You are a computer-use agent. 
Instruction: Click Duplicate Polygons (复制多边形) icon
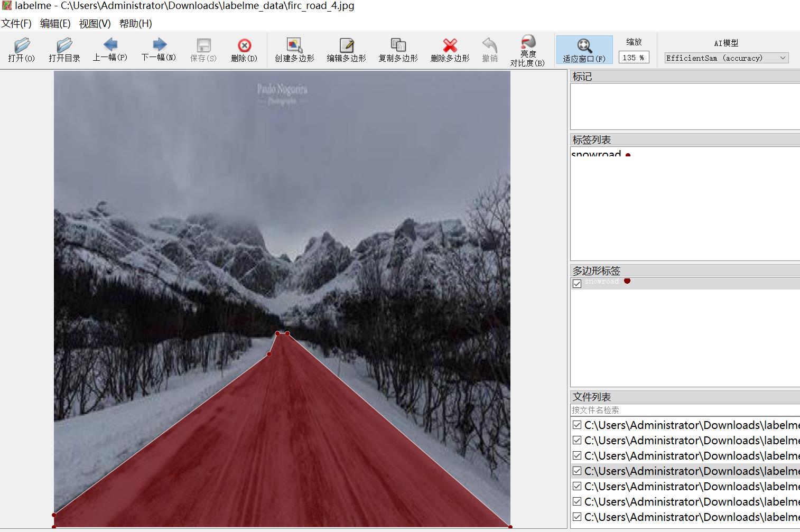pos(398,50)
